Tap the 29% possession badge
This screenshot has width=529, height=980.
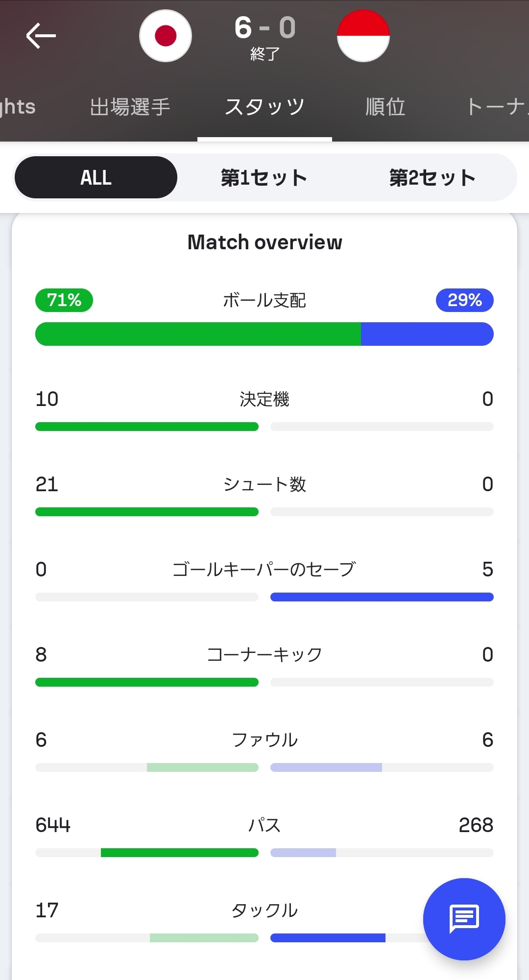[x=464, y=300]
